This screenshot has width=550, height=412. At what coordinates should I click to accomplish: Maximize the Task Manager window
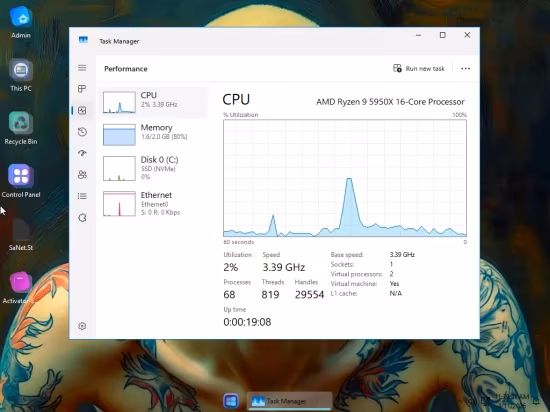(x=443, y=35)
